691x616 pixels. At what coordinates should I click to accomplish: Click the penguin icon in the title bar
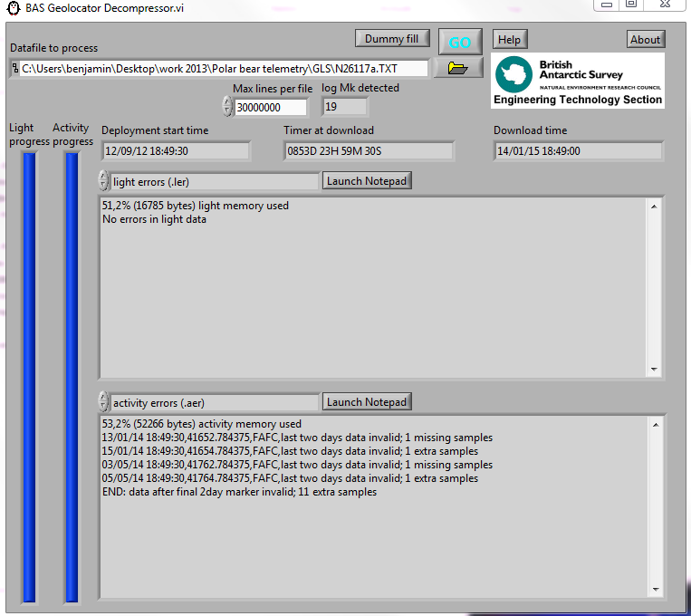pos(14,8)
